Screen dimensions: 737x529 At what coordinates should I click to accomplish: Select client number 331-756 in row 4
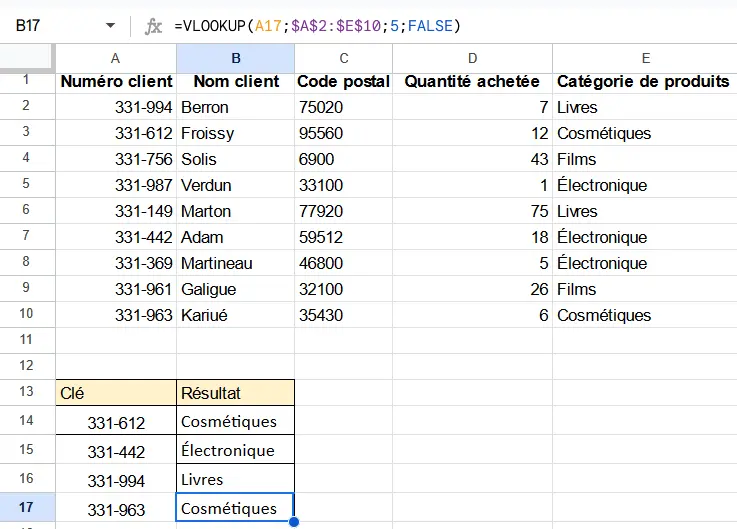tap(116, 159)
